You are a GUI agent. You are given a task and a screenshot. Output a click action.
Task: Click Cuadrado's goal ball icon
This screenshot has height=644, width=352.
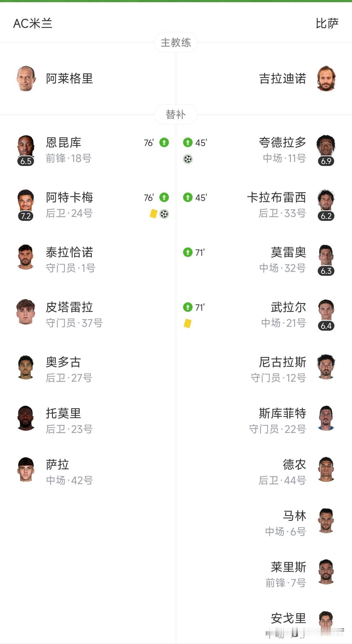point(188,159)
